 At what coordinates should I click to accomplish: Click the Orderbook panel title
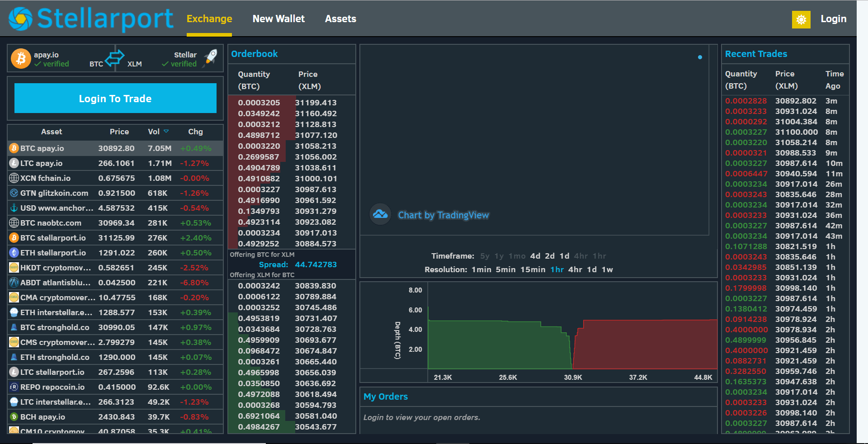tap(254, 54)
